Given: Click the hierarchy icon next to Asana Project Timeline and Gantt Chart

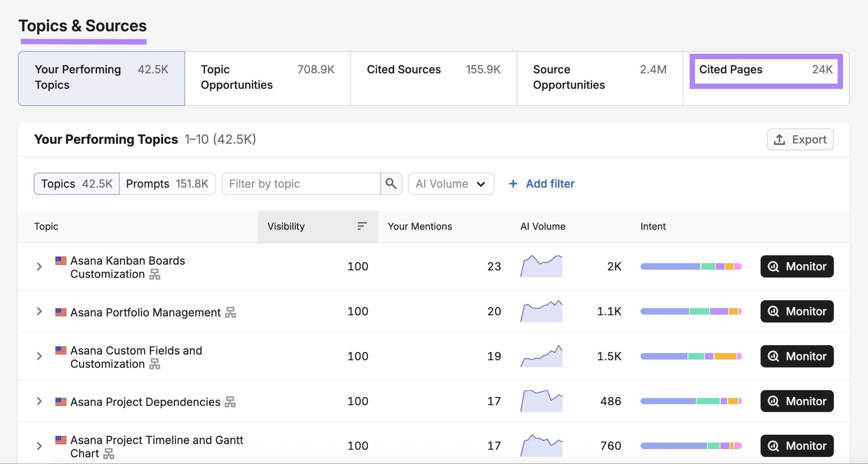Looking at the screenshot, I should click(x=109, y=453).
